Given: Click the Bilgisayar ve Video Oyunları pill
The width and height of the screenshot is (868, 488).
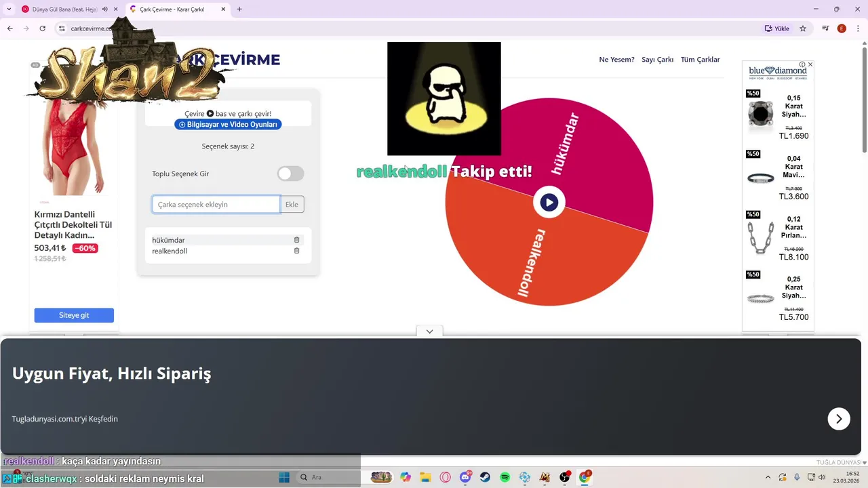Looking at the screenshot, I should [228, 125].
